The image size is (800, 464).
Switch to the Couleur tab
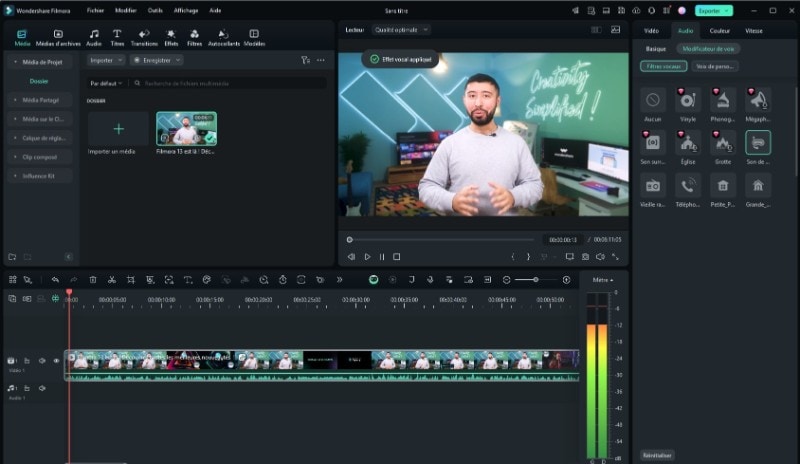[719, 31]
